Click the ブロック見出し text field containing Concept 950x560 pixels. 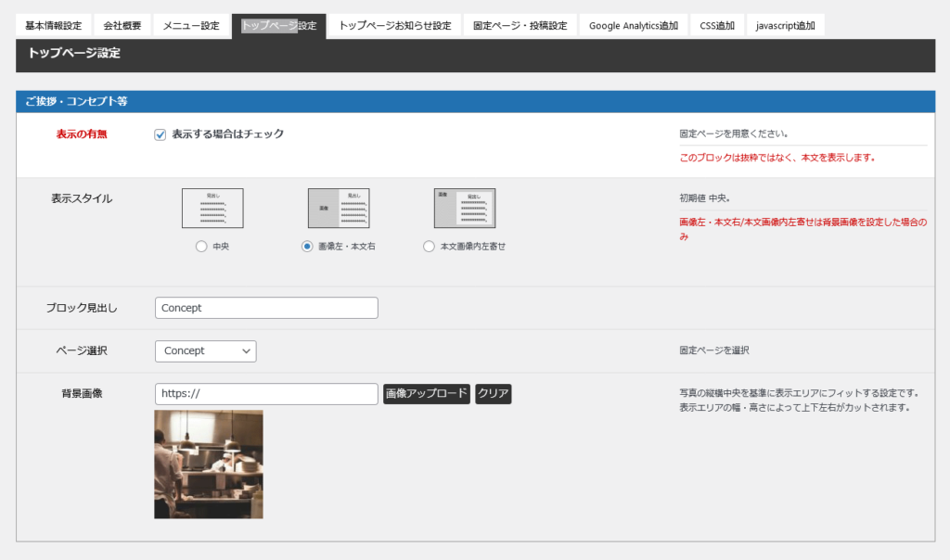pos(266,308)
